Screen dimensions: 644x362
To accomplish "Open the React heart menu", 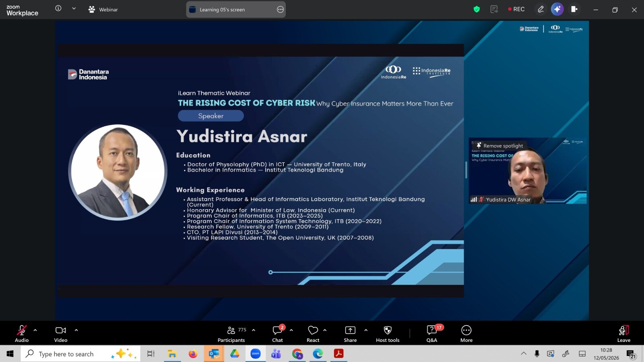I will (313, 333).
